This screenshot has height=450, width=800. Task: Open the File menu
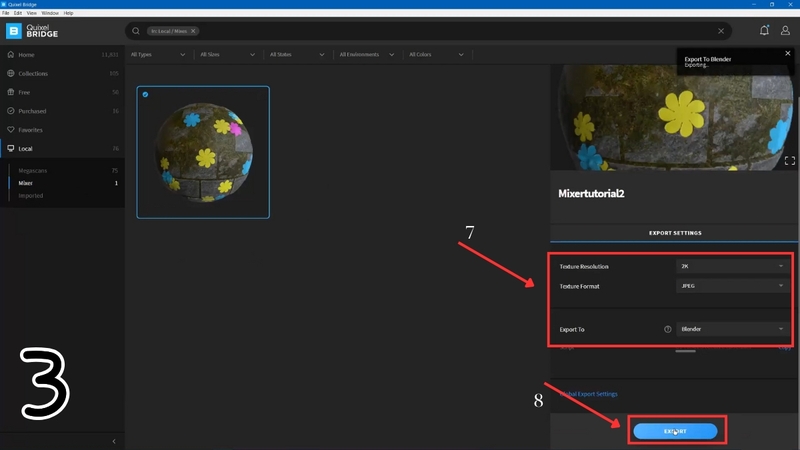[6, 13]
